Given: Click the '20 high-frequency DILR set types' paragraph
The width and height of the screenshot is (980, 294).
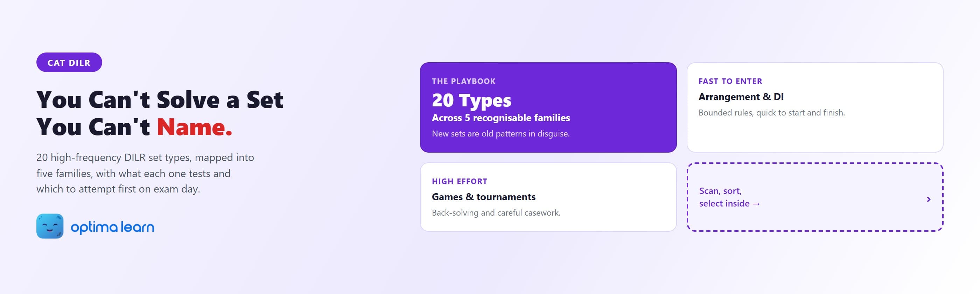Looking at the screenshot, I should (x=145, y=173).
